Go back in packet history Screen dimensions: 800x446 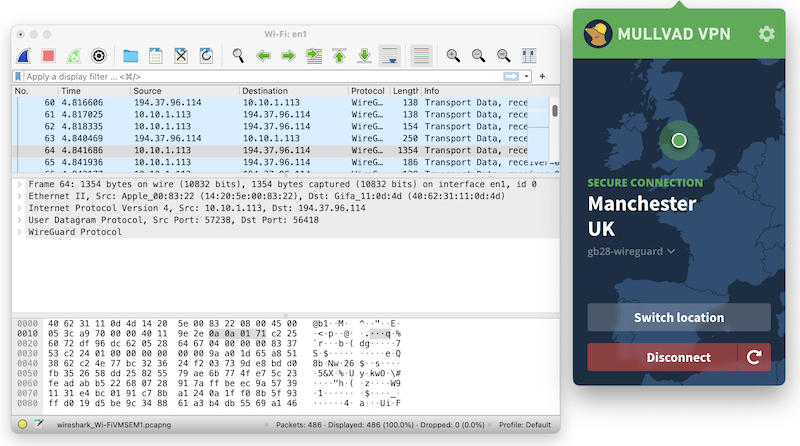click(263, 56)
